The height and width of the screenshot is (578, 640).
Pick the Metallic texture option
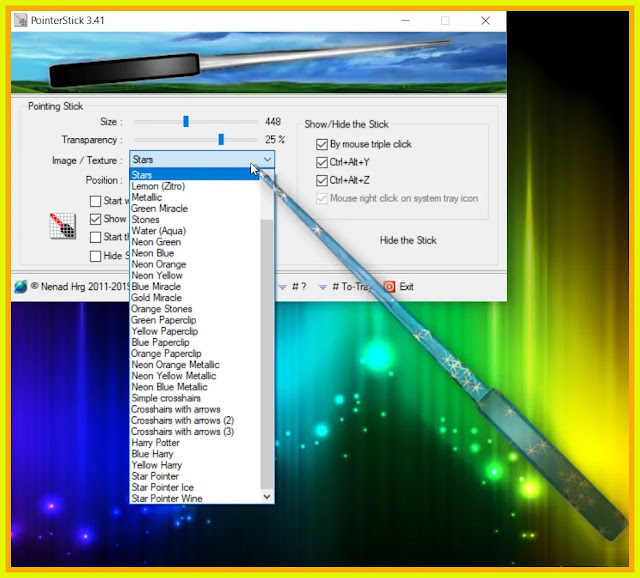195,197
